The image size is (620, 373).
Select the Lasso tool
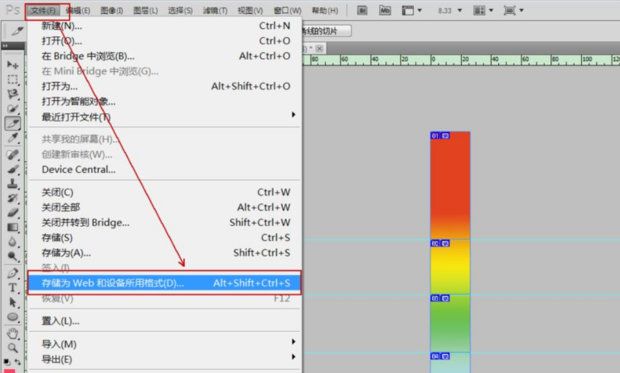(x=13, y=94)
